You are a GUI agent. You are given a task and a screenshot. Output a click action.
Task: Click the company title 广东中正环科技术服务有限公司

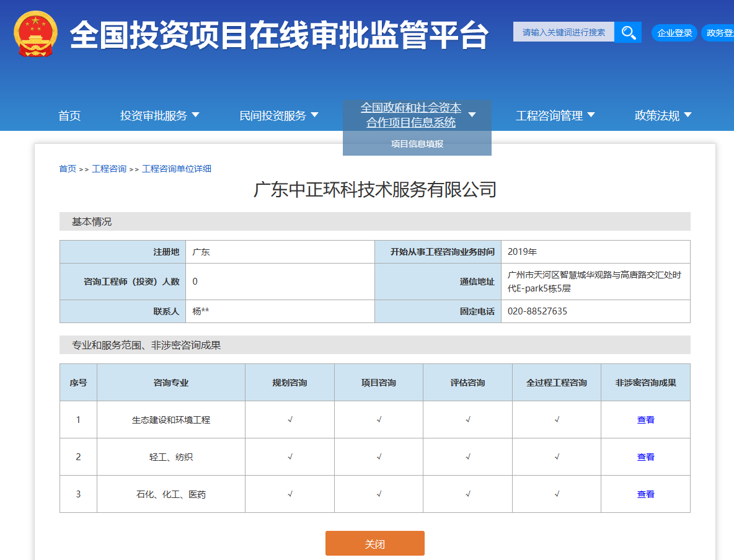pyautogui.click(x=375, y=190)
